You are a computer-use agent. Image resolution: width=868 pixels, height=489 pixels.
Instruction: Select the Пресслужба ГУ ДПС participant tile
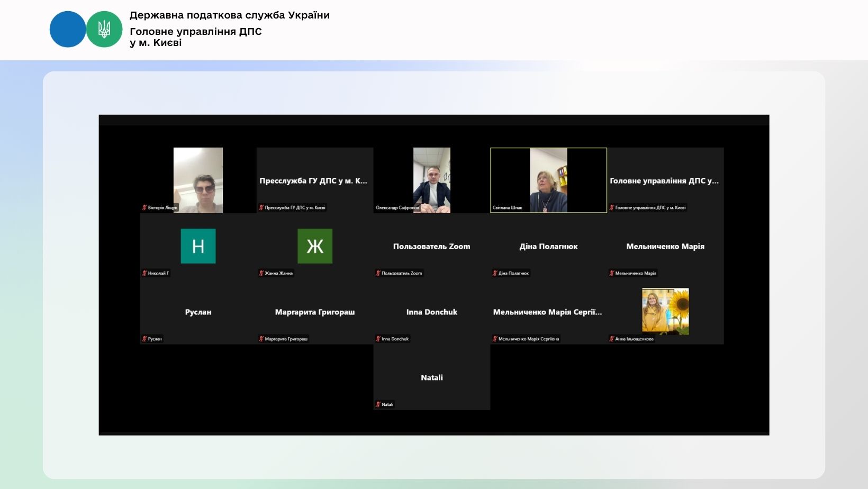click(315, 180)
